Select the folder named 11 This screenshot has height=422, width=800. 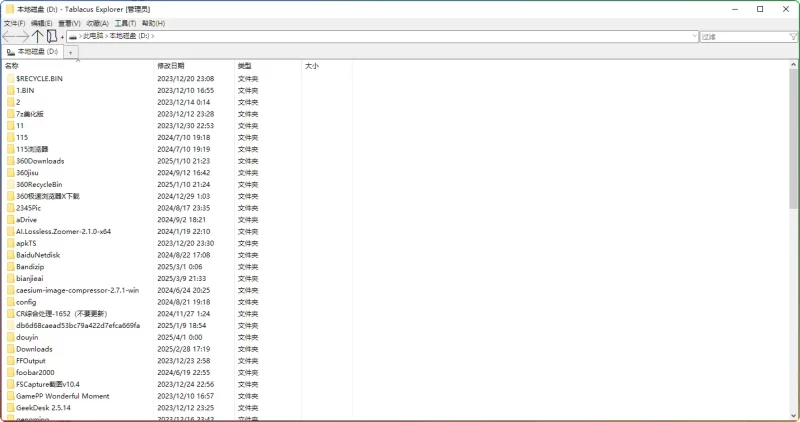pos(20,126)
